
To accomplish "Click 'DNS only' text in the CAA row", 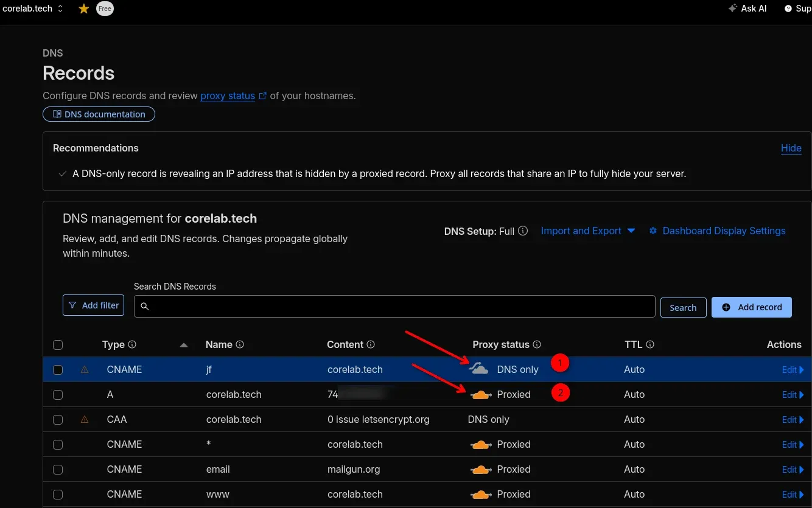I will pos(489,420).
